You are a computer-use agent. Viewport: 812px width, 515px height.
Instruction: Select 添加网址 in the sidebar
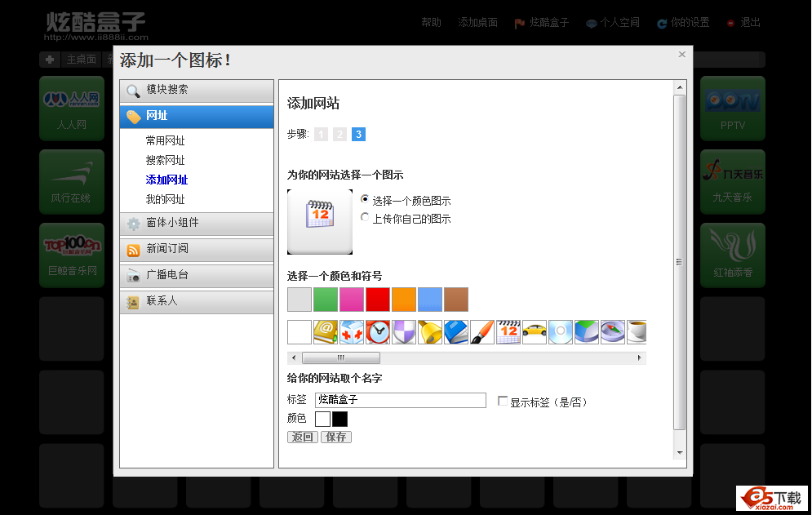click(x=166, y=180)
